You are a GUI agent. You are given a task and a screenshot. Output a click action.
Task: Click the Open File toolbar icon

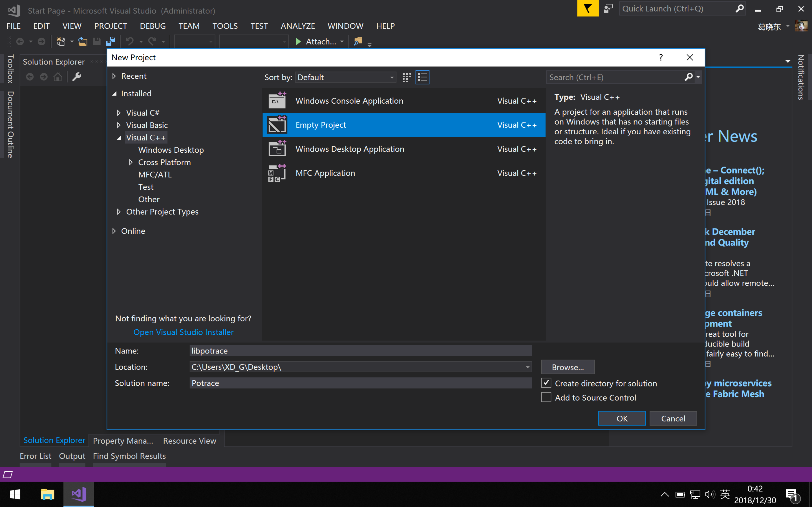pos(83,42)
